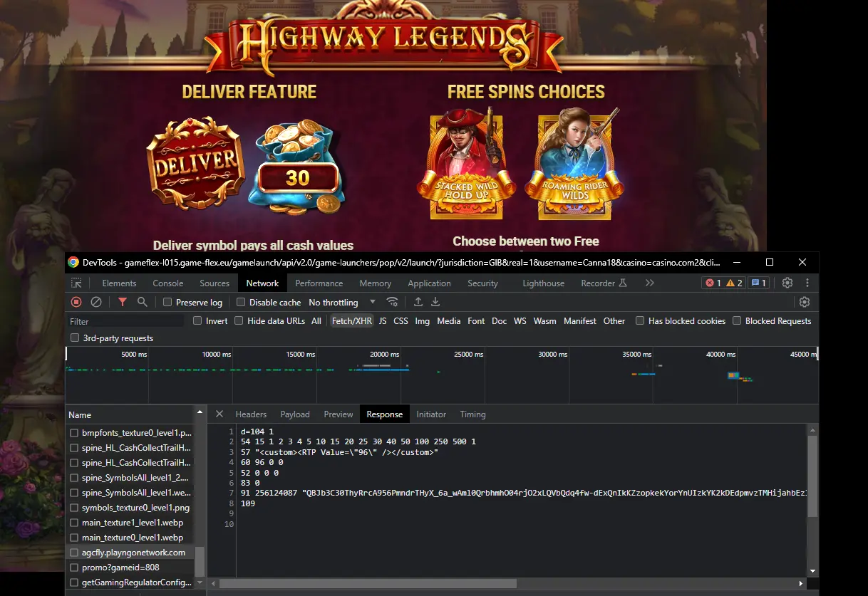The width and height of the screenshot is (868, 596).
Task: Filter requests by Wasm
Action: pos(545,321)
